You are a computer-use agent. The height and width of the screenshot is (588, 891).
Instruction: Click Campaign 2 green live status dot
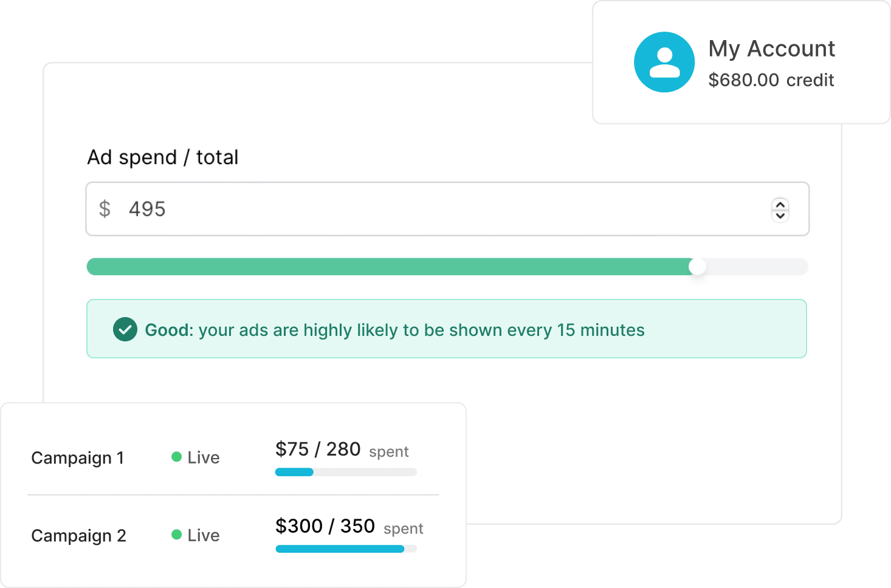(177, 535)
